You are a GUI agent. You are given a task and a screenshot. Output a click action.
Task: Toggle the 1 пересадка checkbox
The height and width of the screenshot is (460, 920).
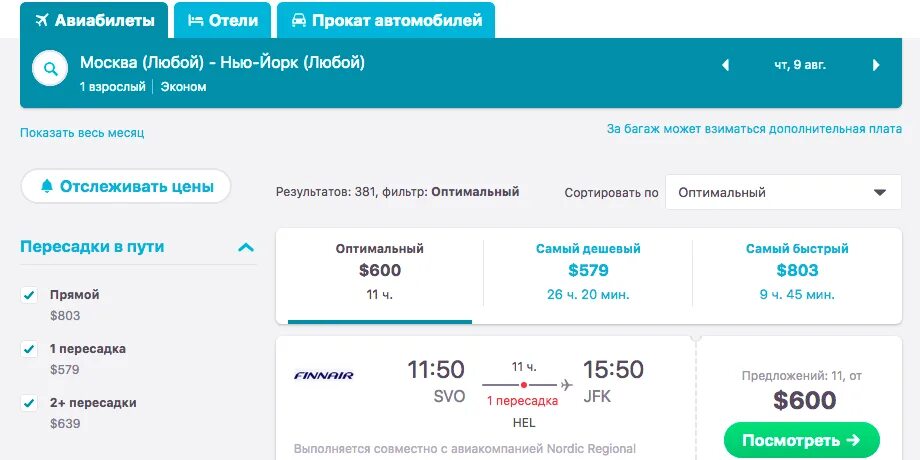[x=29, y=349]
